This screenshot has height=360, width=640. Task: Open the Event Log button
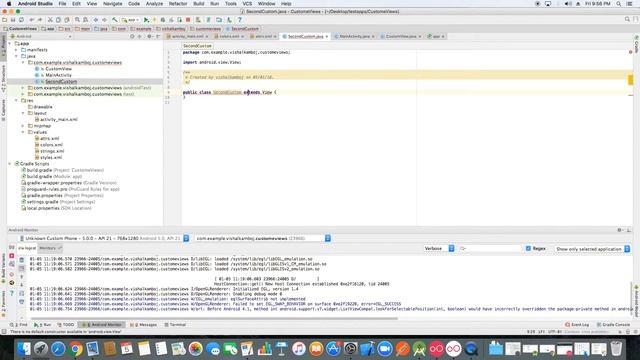coord(577,325)
